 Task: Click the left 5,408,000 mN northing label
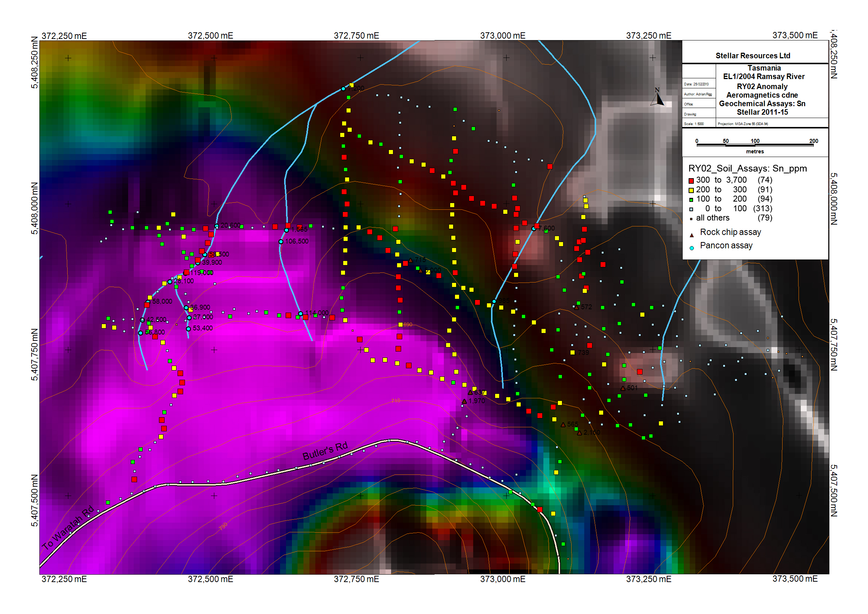tap(35, 208)
